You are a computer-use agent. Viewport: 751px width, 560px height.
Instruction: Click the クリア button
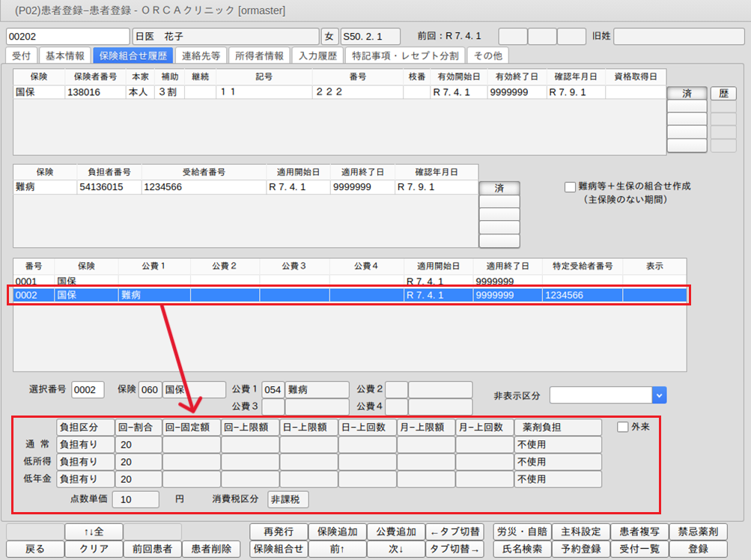(93, 549)
